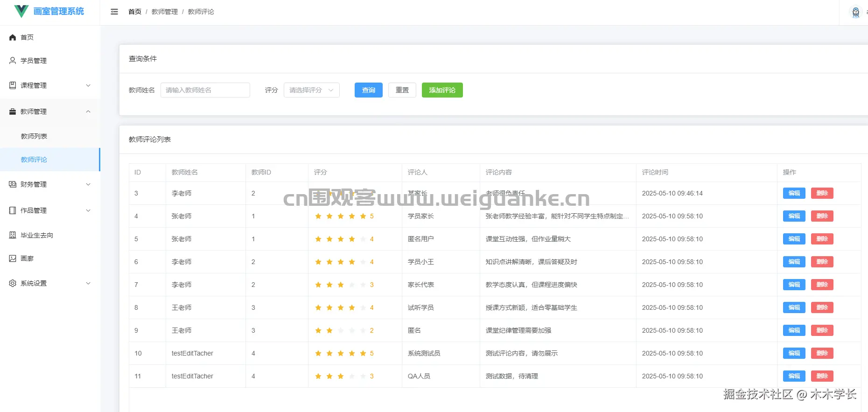Click comment text 授课方式新颖，适合零基础学生

532,307
